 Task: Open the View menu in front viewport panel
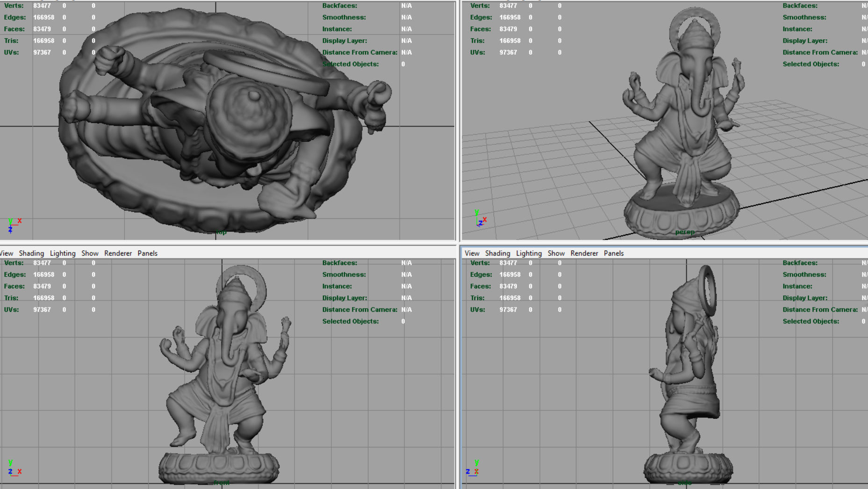pos(7,253)
